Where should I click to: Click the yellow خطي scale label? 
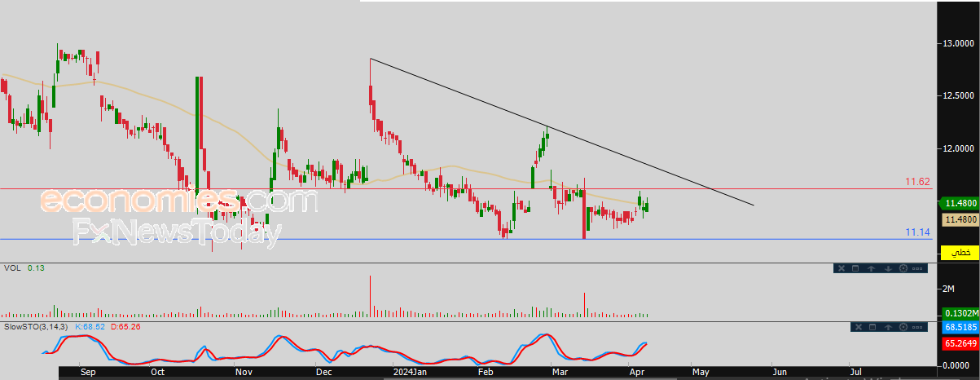(x=960, y=253)
